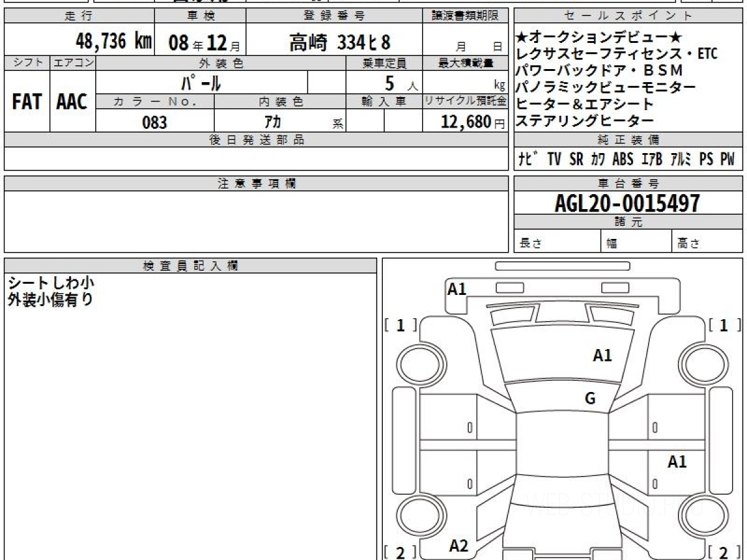Image resolution: width=747 pixels, height=560 pixels.
Task: Click the 注意事項欄 header
Action: point(256,184)
